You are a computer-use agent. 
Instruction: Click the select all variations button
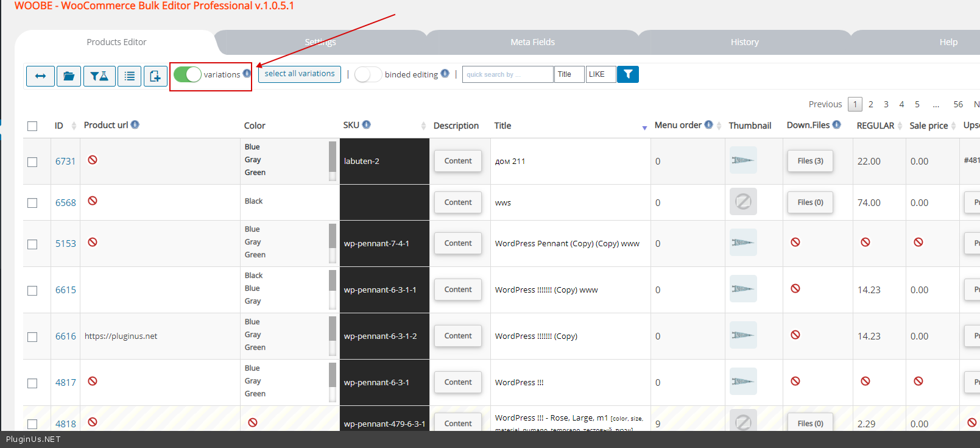pos(299,74)
